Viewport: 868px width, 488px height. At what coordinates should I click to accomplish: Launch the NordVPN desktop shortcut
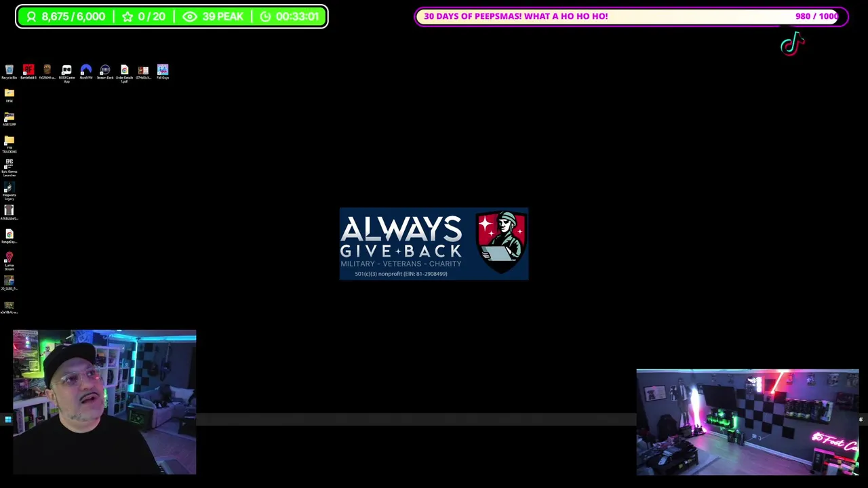pos(86,72)
